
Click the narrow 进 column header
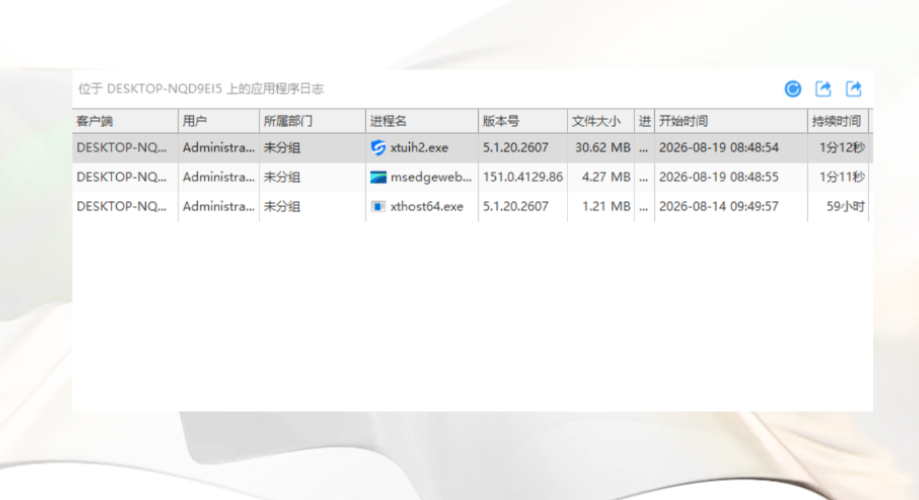pyautogui.click(x=644, y=121)
